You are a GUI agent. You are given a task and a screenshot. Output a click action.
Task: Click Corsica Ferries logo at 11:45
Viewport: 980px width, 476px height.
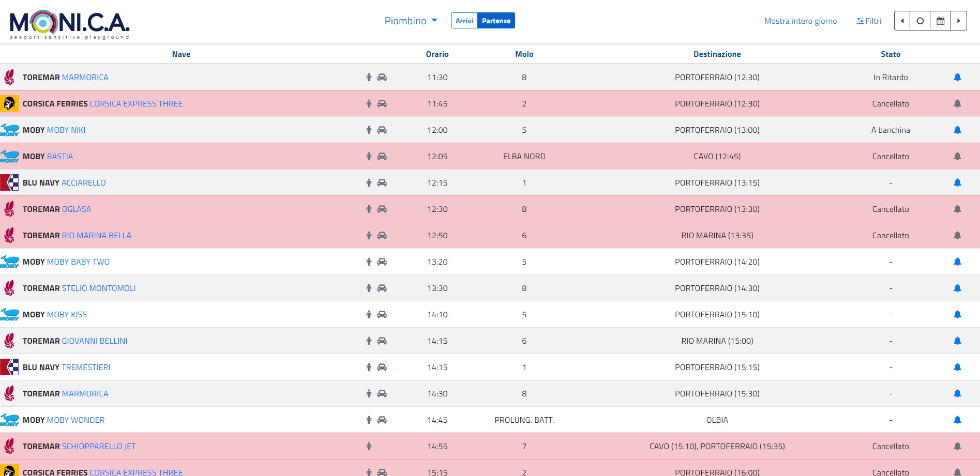tap(9, 103)
